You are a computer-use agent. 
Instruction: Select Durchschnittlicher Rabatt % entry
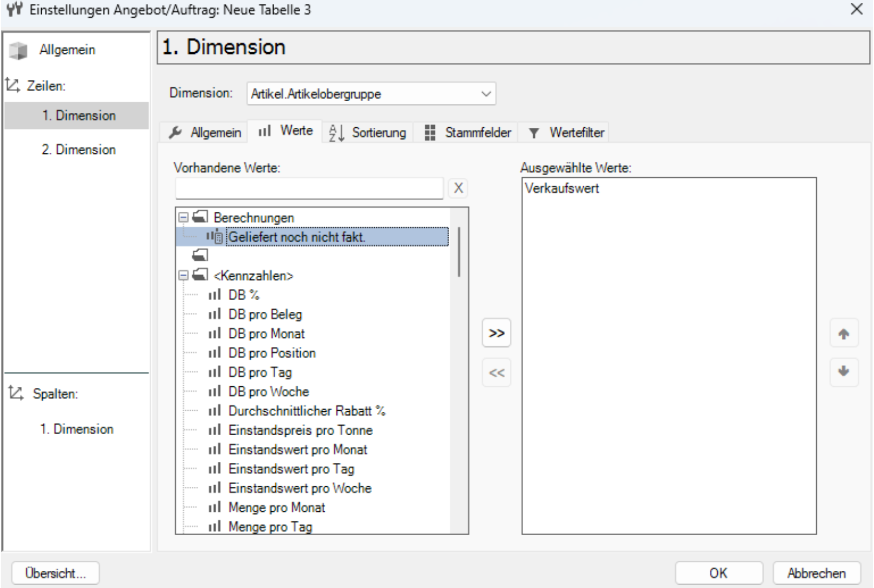tap(306, 411)
